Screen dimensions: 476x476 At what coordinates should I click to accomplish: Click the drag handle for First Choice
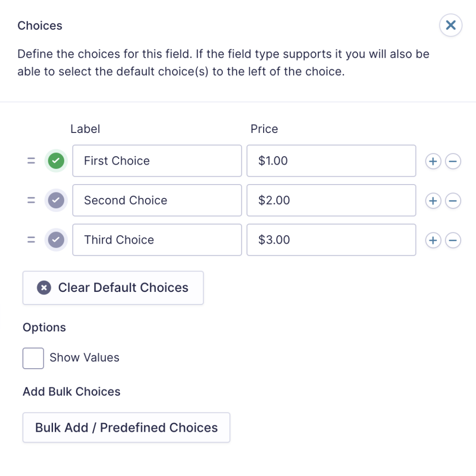click(x=31, y=161)
